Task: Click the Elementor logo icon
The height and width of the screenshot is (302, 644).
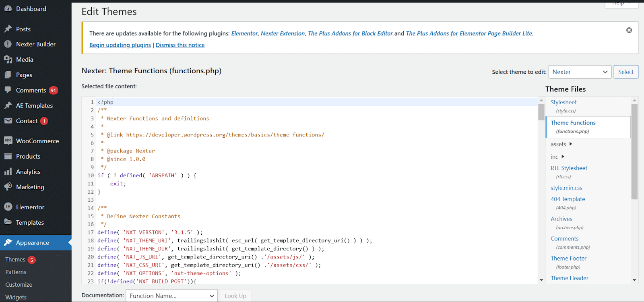Action: pos(8,207)
